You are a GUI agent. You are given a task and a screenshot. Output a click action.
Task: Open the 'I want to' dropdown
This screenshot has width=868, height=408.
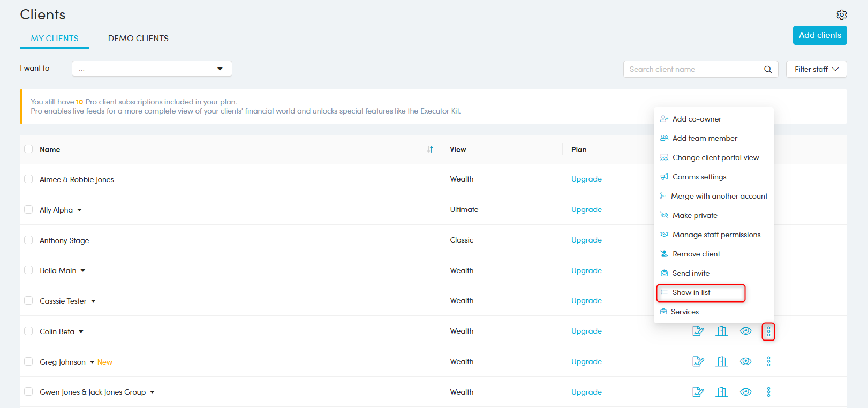[152, 69]
